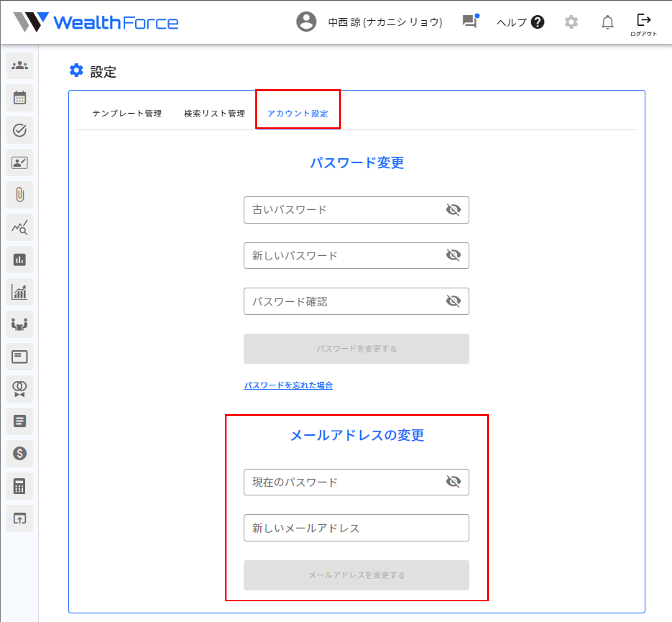Screen dimensions: 672x622
Task: Click the paperclip attachments sidebar icon
Action: (20, 195)
